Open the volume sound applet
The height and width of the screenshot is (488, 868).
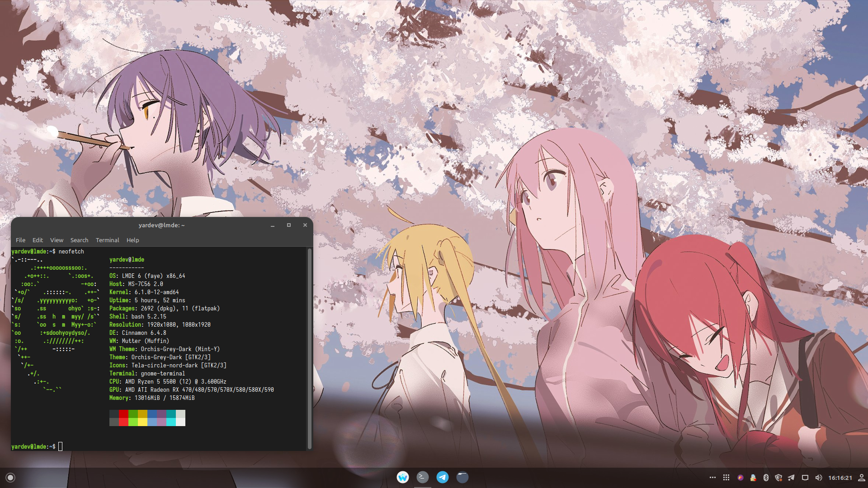(x=818, y=478)
